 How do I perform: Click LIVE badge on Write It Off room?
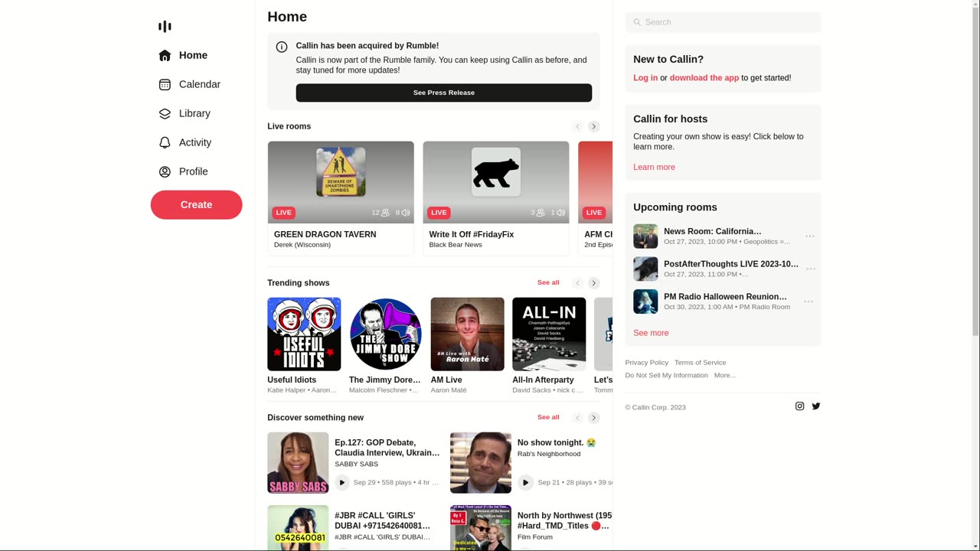click(439, 213)
